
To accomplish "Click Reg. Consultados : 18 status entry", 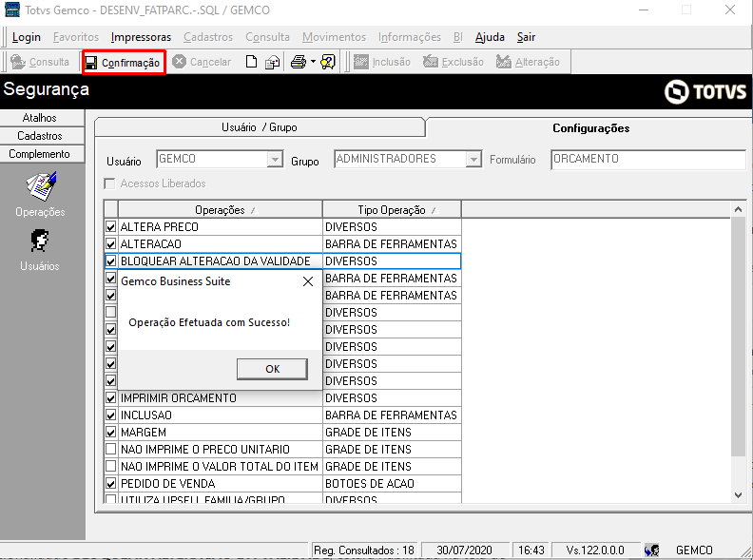I will point(363,550).
